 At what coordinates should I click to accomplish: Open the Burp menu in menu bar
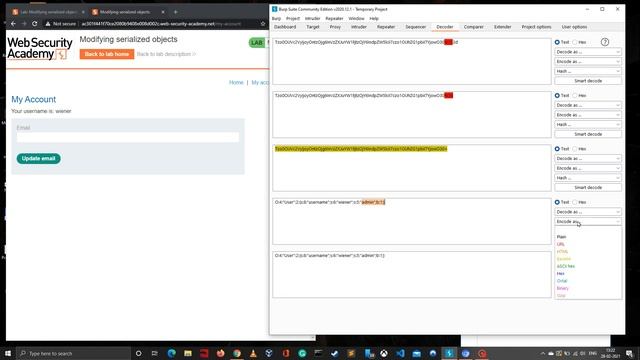coord(276,18)
